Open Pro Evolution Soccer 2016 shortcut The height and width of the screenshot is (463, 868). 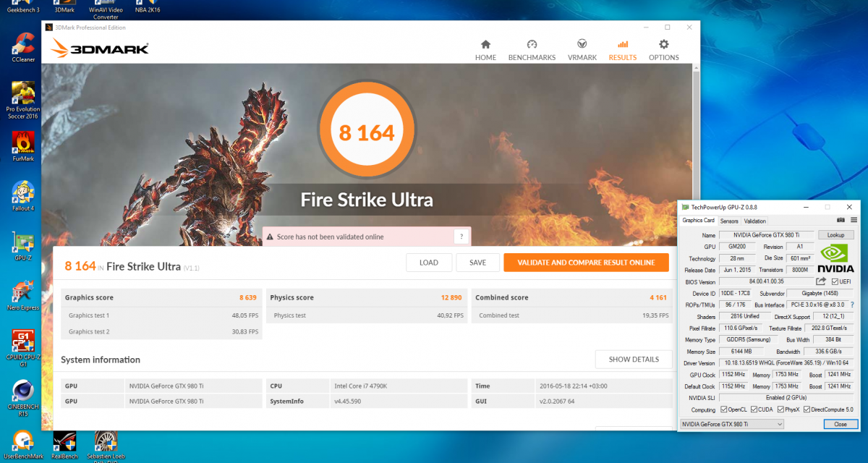(x=22, y=101)
